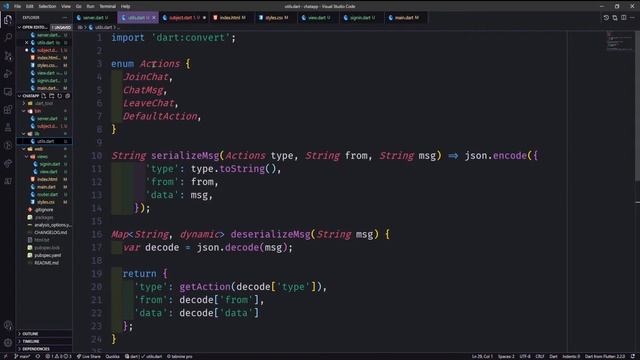Switch to the styles.css tab

(x=276, y=18)
